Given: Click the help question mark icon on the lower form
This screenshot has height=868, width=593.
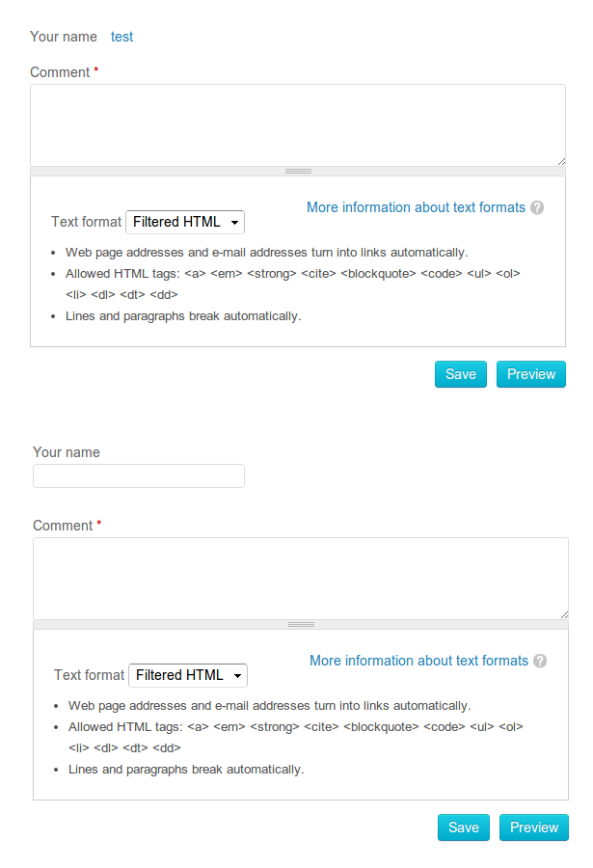Looking at the screenshot, I should [x=540, y=661].
